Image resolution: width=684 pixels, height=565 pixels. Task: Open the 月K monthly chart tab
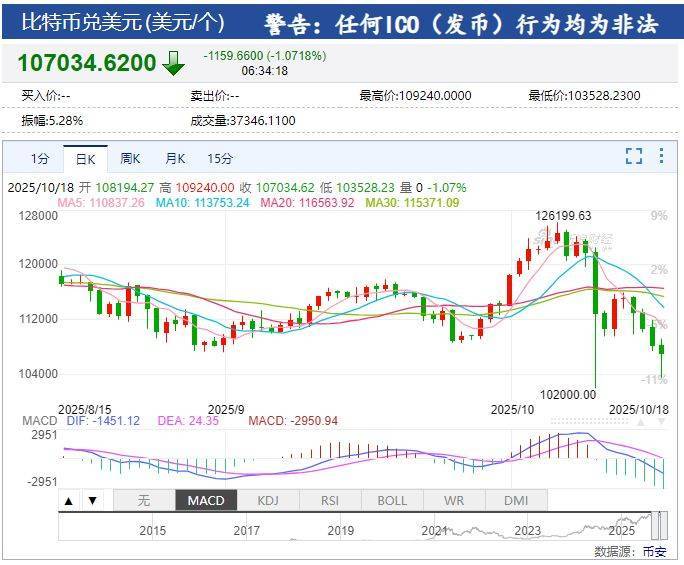point(175,158)
